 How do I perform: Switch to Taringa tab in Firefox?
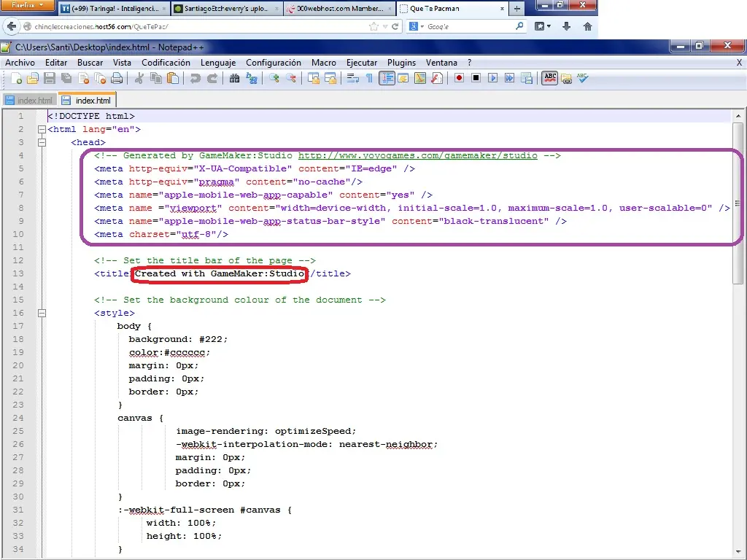tap(114, 9)
